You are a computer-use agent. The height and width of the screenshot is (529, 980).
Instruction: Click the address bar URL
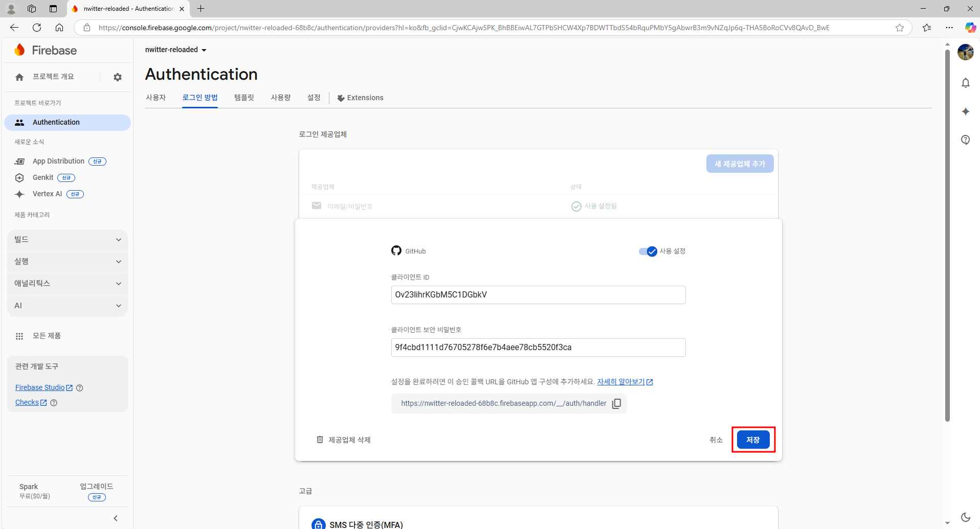(x=463, y=28)
